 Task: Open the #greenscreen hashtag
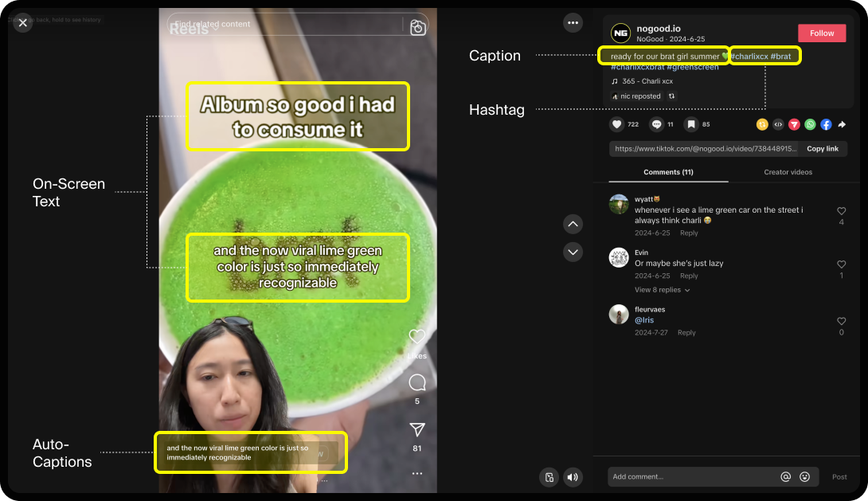point(693,67)
